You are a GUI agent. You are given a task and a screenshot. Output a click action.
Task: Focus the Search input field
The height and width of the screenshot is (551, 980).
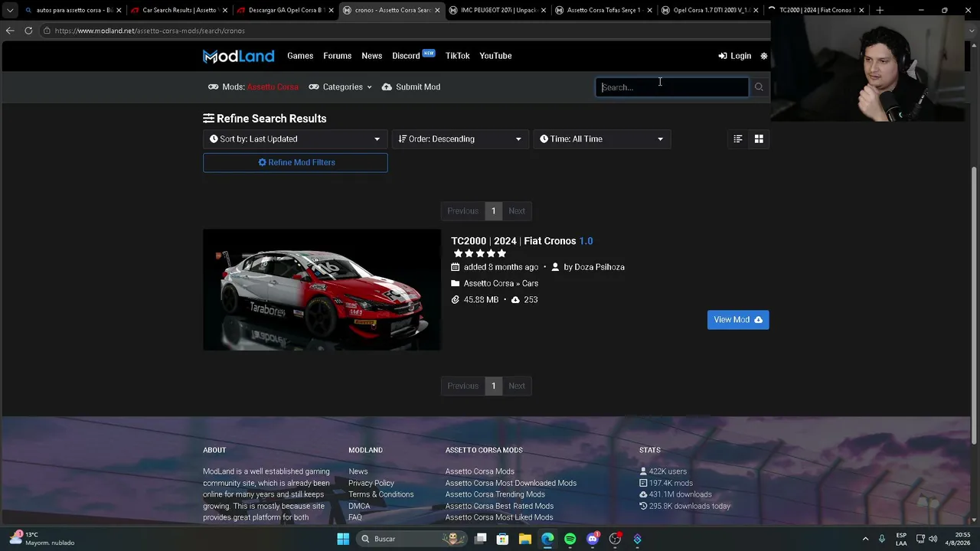click(672, 87)
